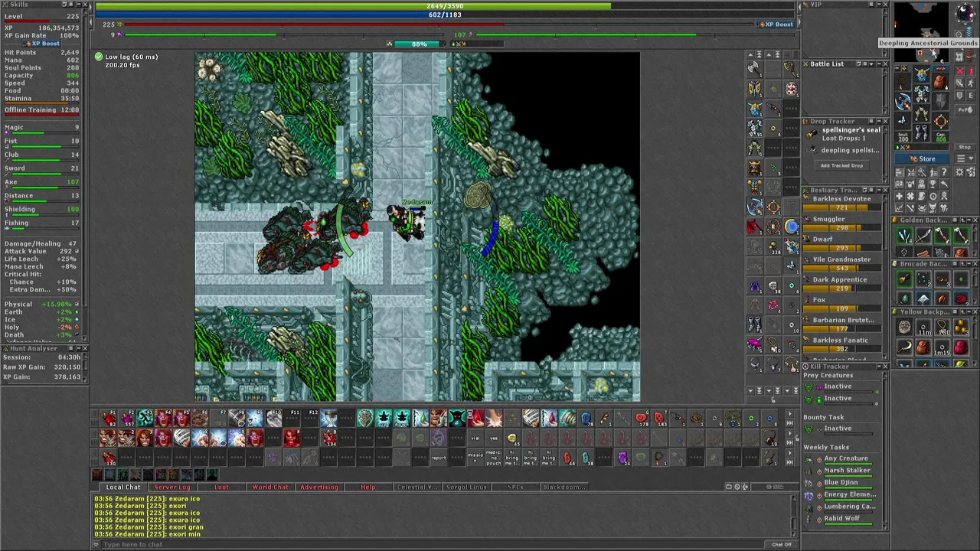Click the armor equipment slot
Image resolution: width=980 pixels, height=551 pixels.
[922, 93]
